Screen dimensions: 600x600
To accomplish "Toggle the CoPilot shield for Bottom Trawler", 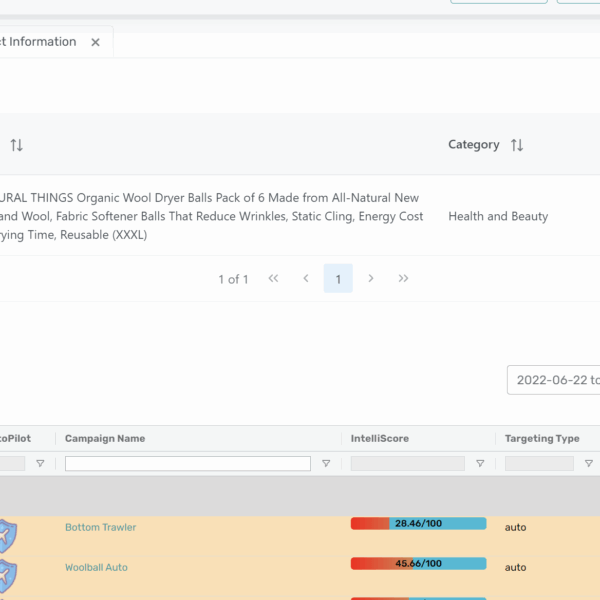I will [8, 536].
